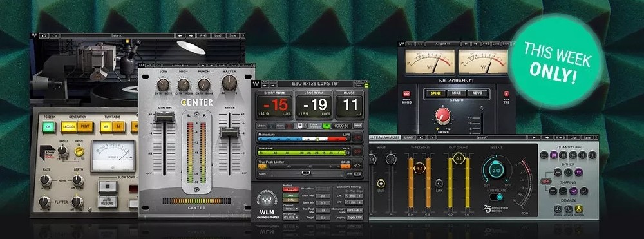Click the Threshold Link icon

(439, 184)
